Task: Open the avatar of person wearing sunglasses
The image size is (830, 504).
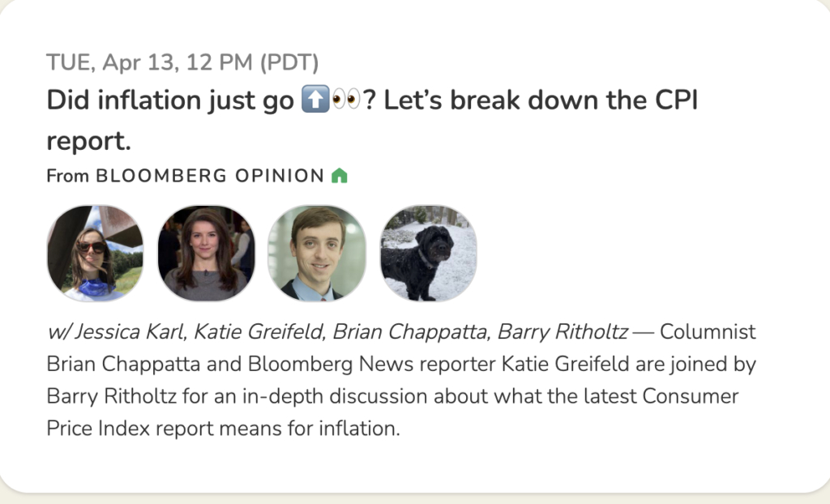Action: pyautogui.click(x=95, y=253)
